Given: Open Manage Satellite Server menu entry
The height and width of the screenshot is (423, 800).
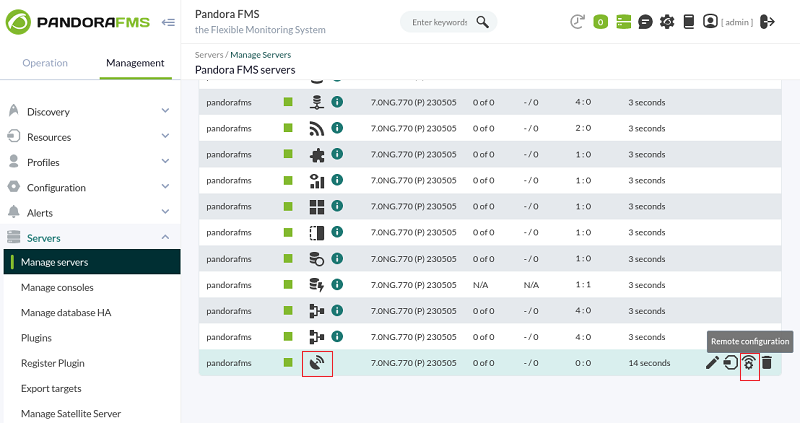Looking at the screenshot, I should pos(71,413).
